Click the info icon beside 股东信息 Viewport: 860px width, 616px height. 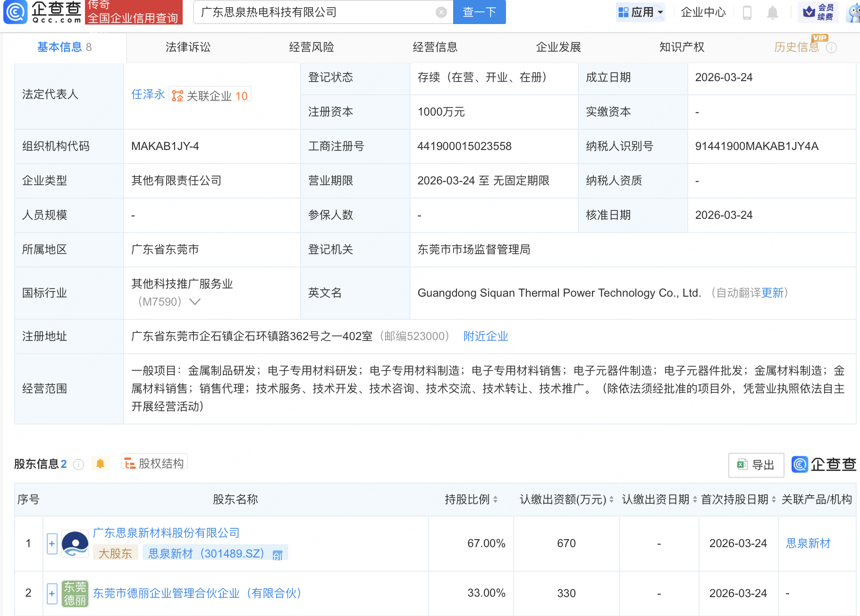click(79, 465)
